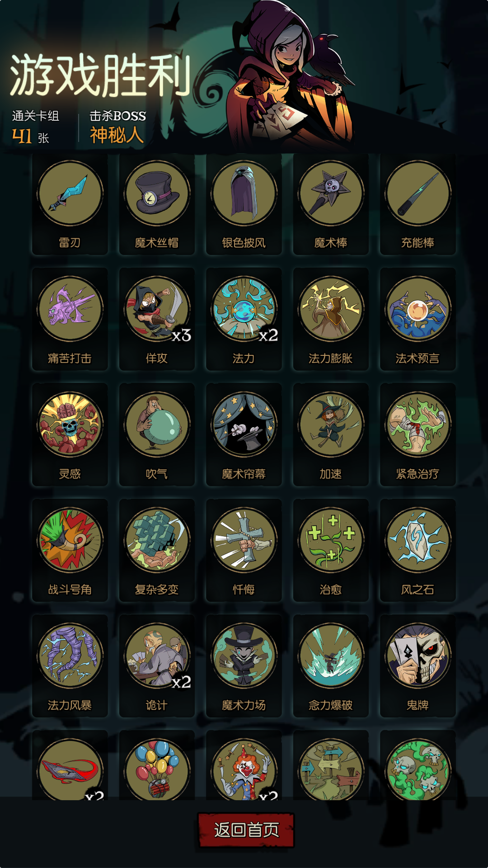The width and height of the screenshot is (488, 868).
Task: Tap the 风之石 glowing stone card
Action: pyautogui.click(x=418, y=550)
